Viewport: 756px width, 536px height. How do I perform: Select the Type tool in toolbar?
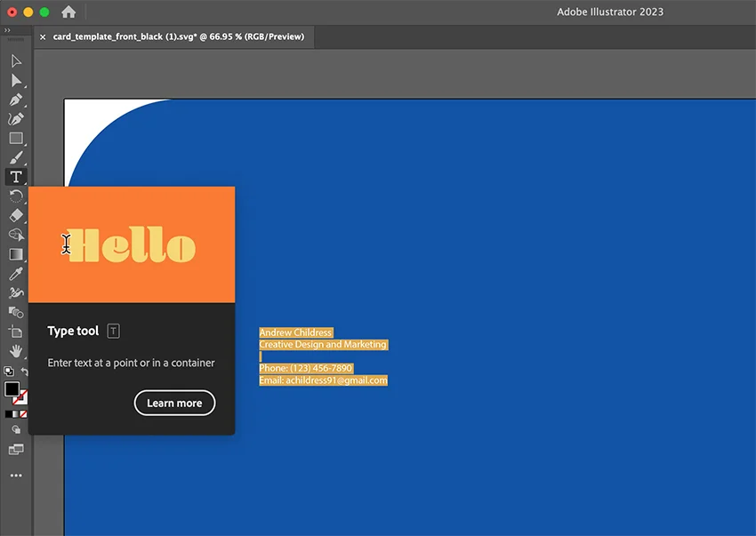tap(16, 177)
